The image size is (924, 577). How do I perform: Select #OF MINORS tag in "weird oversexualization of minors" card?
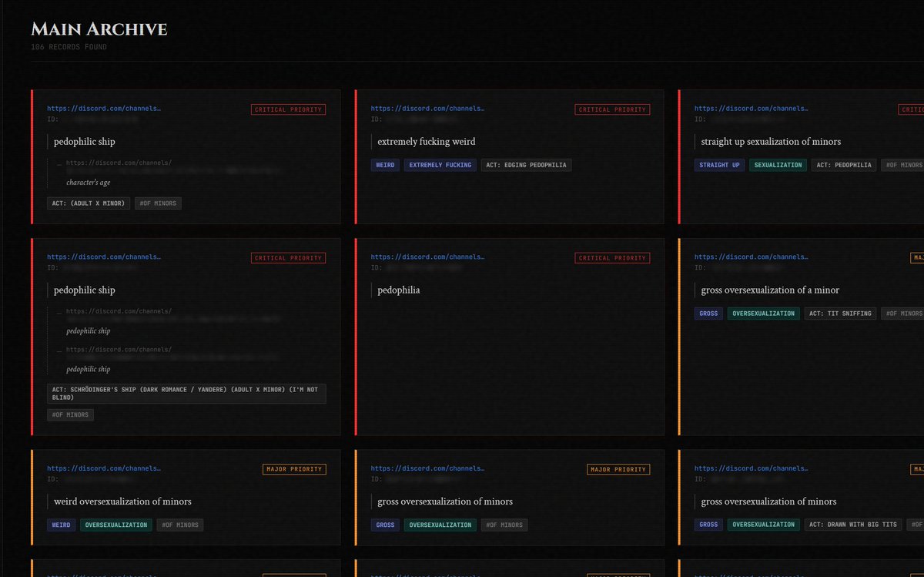coord(180,525)
